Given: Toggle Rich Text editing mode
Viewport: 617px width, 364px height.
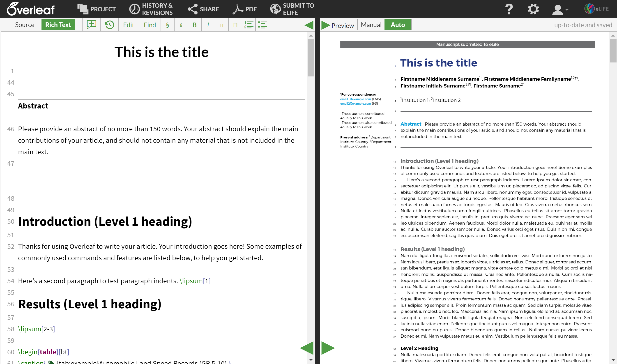Looking at the screenshot, I should pyautogui.click(x=58, y=24).
